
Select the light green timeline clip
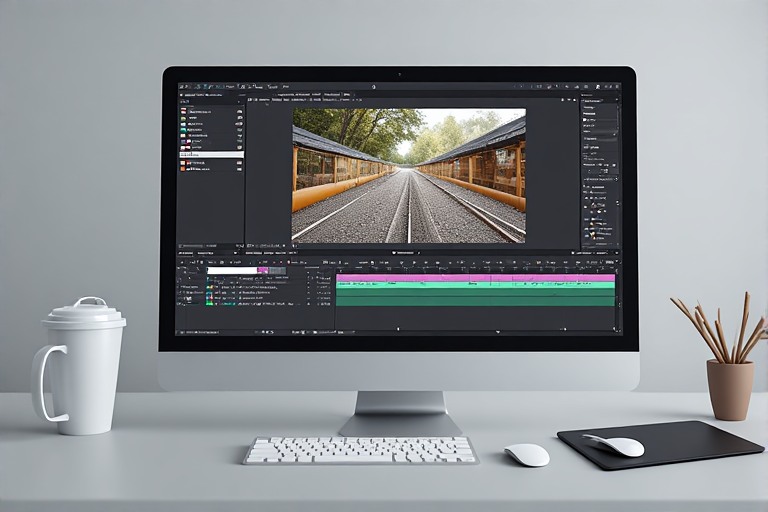pos(475,285)
